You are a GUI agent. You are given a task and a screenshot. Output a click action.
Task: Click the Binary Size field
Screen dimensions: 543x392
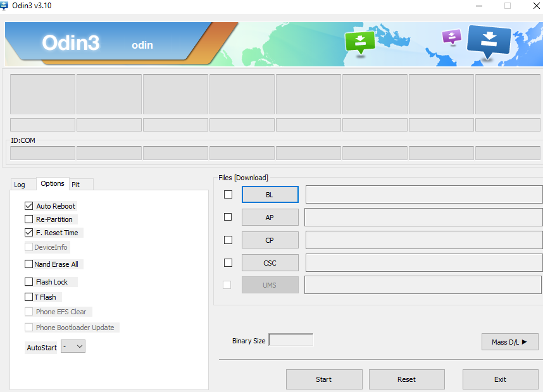tap(290, 341)
